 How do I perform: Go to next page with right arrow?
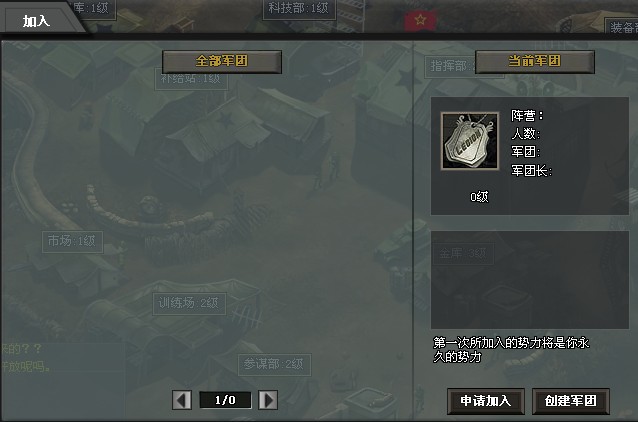click(268, 400)
